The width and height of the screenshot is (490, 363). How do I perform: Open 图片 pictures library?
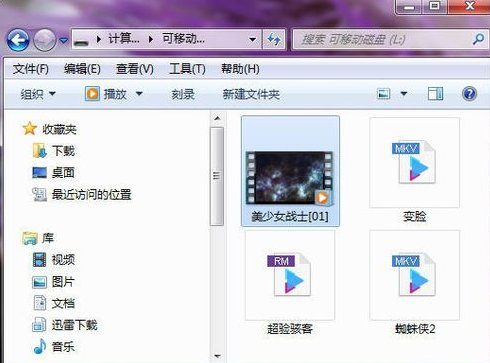[x=53, y=282]
